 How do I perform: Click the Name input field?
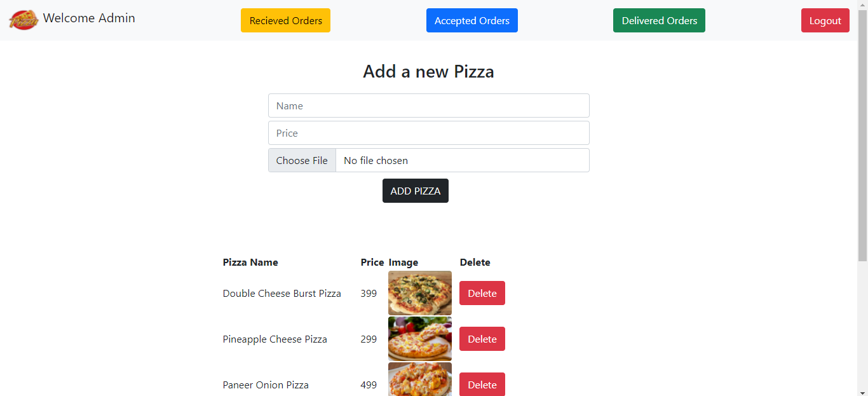click(x=428, y=105)
